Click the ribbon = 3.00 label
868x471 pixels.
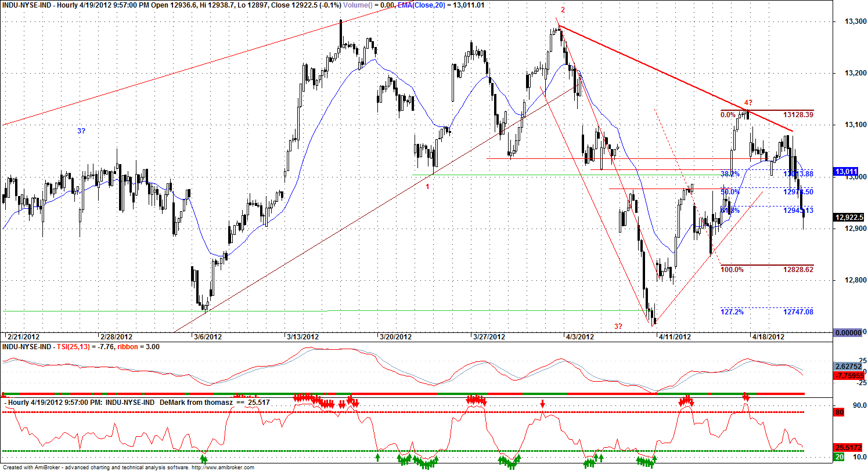[x=139, y=347]
